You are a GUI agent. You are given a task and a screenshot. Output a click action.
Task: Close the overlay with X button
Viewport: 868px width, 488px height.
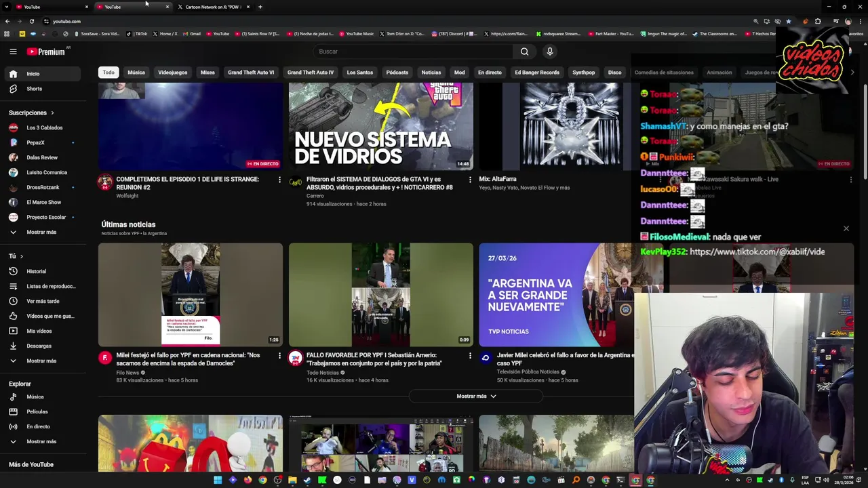pyautogui.click(x=846, y=228)
